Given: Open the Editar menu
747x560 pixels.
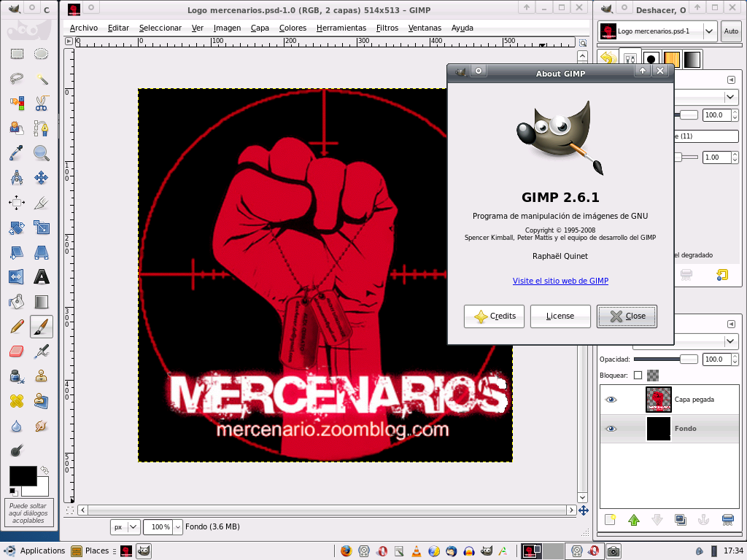Looking at the screenshot, I should (x=118, y=28).
